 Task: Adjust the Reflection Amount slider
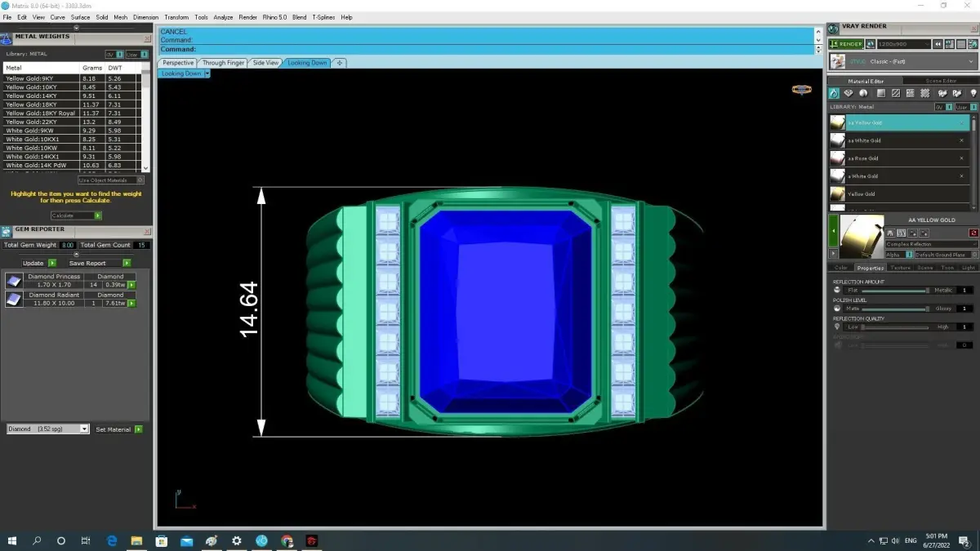895,290
